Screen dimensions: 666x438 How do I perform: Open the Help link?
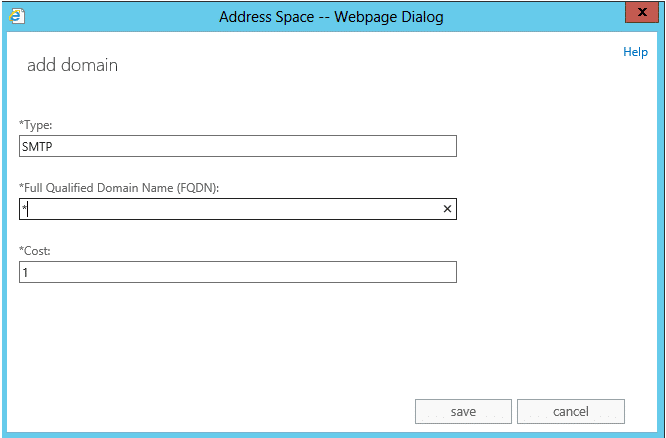click(x=635, y=52)
